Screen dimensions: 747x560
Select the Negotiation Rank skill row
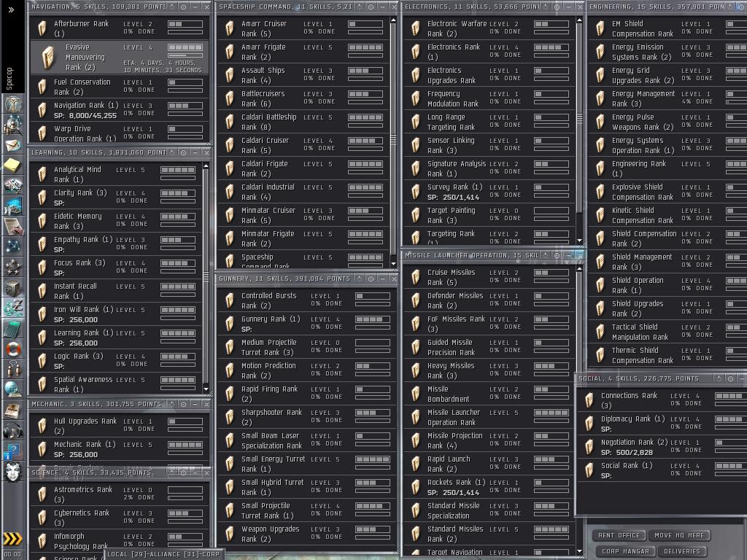[662, 447]
